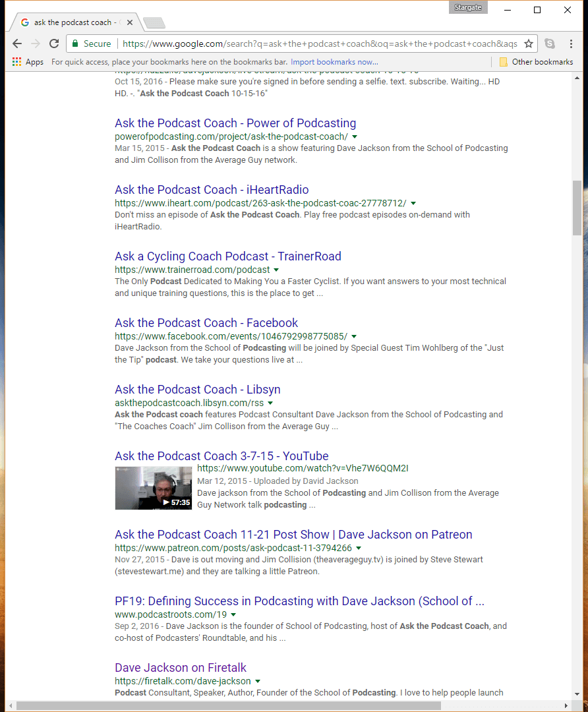The image size is (588, 712).
Task: Expand dropdown arrow beside powerofpodcasting.com URL
Action: (355, 136)
